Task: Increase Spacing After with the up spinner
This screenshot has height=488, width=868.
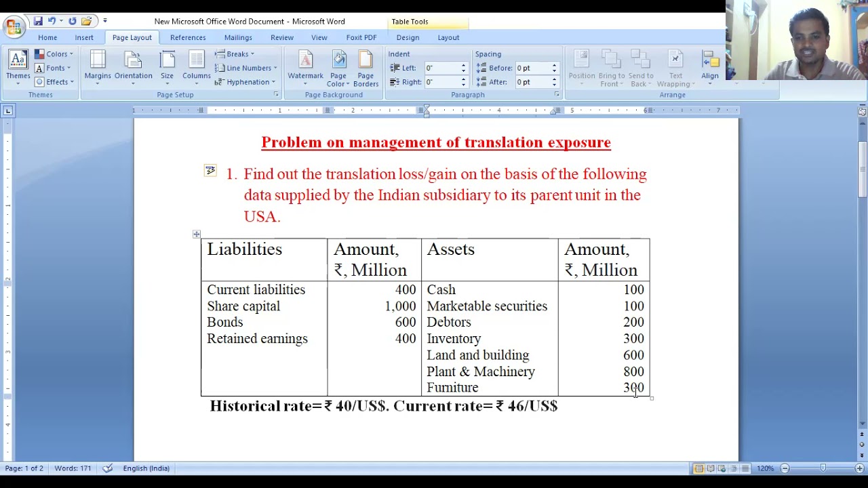Action: (554, 79)
